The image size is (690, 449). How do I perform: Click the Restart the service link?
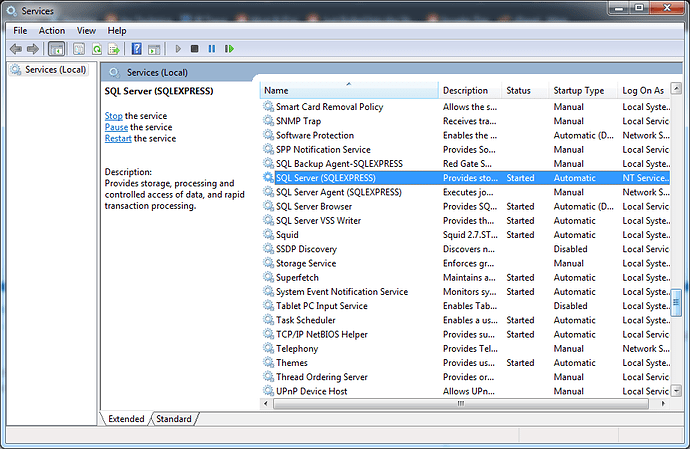point(118,139)
